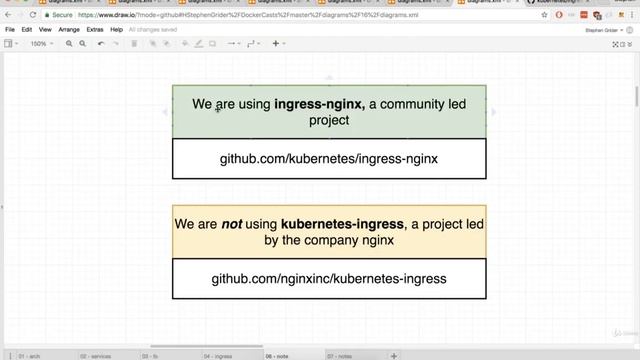Pick the line color pencil tool
Image resolution: width=640 pixels, height=360 pixels.
(199, 43)
